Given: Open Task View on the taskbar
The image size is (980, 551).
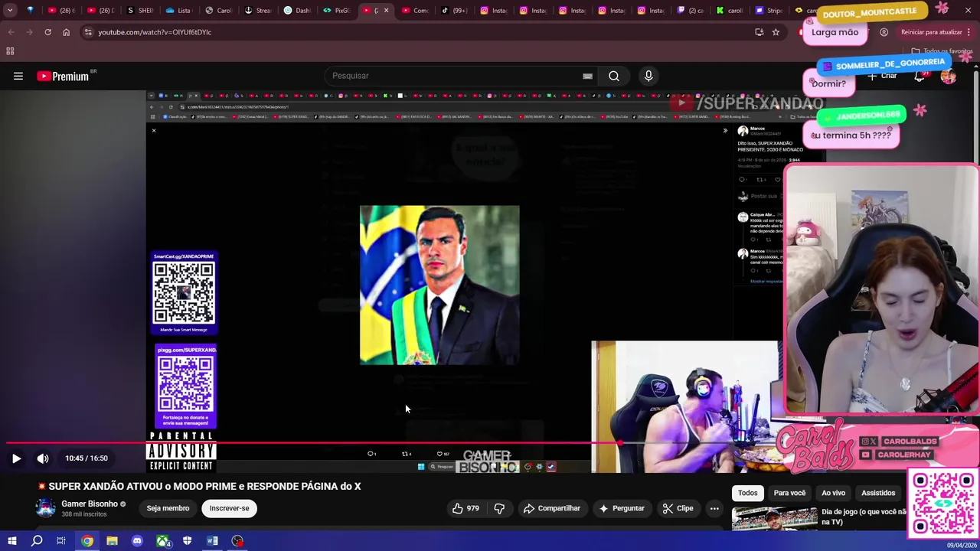Looking at the screenshot, I should (61, 541).
